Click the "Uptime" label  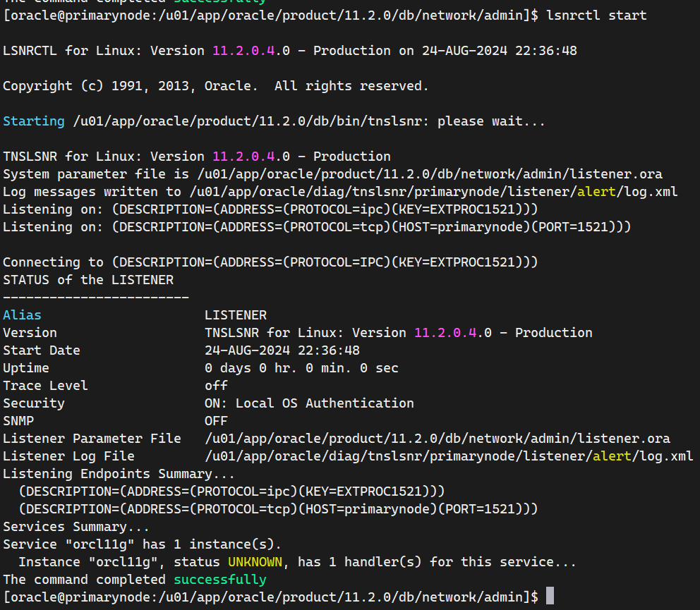click(x=26, y=367)
